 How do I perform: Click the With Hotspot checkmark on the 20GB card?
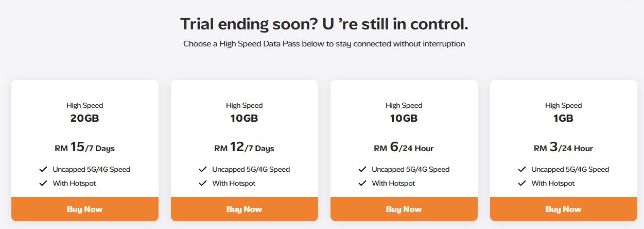[x=43, y=183]
